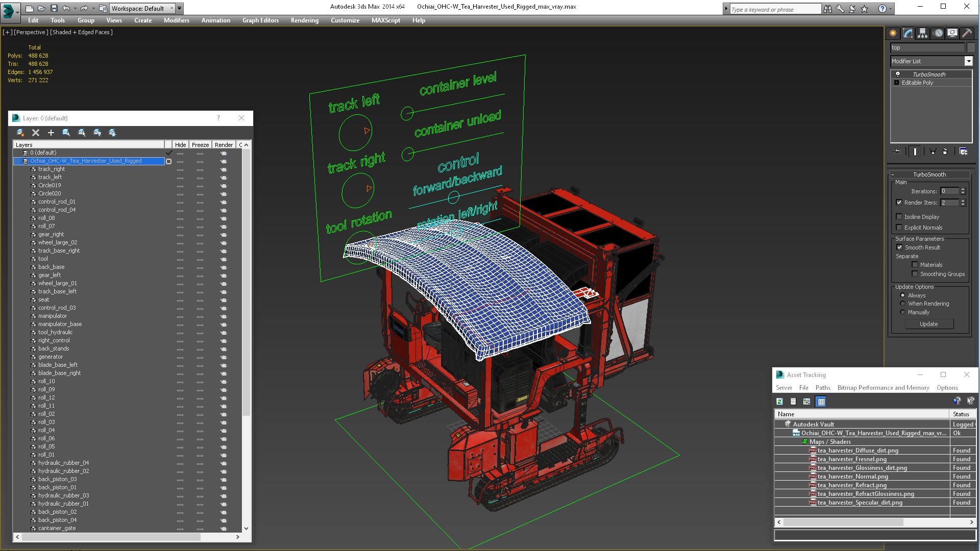Click the New Scene icon
Image resolution: width=980 pixels, height=551 pixels.
click(30, 9)
